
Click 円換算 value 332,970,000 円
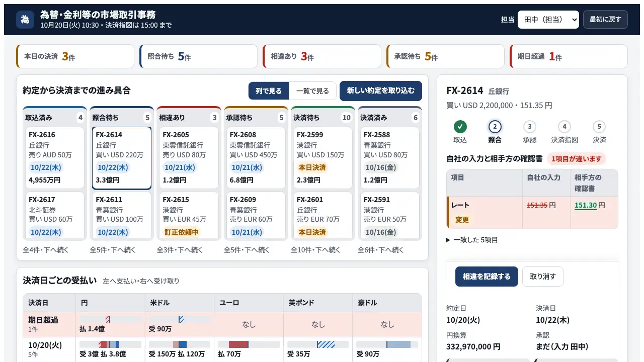pos(473,346)
